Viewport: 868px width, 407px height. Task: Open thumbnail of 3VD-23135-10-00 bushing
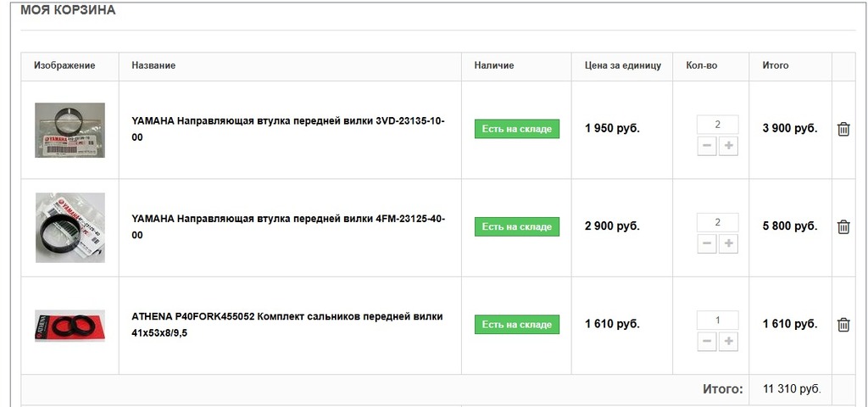[x=70, y=130]
